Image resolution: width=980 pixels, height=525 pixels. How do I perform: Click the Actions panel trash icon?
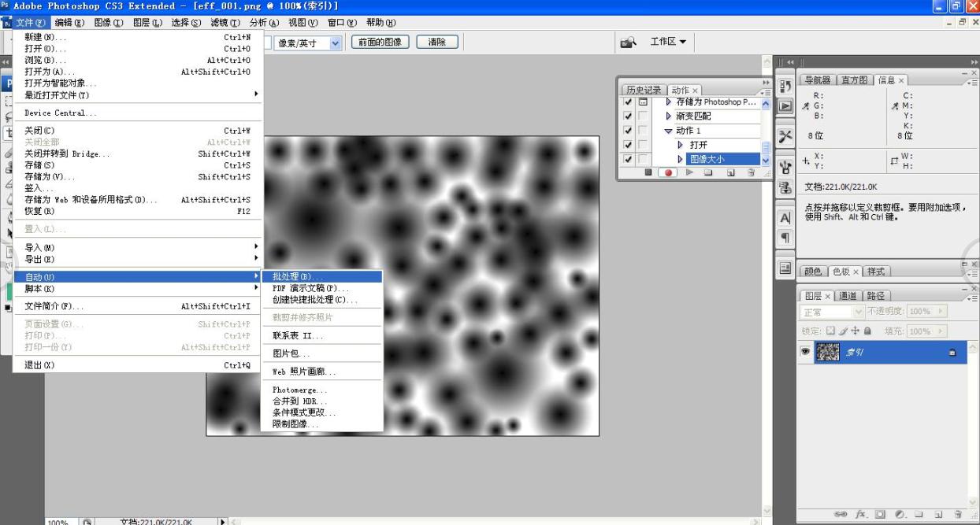750,172
